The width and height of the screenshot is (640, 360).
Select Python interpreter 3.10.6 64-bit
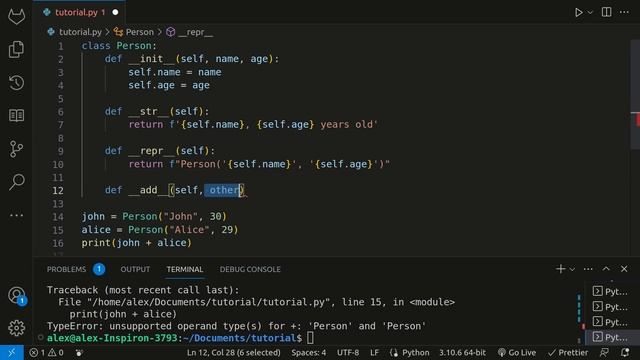pos(462,352)
